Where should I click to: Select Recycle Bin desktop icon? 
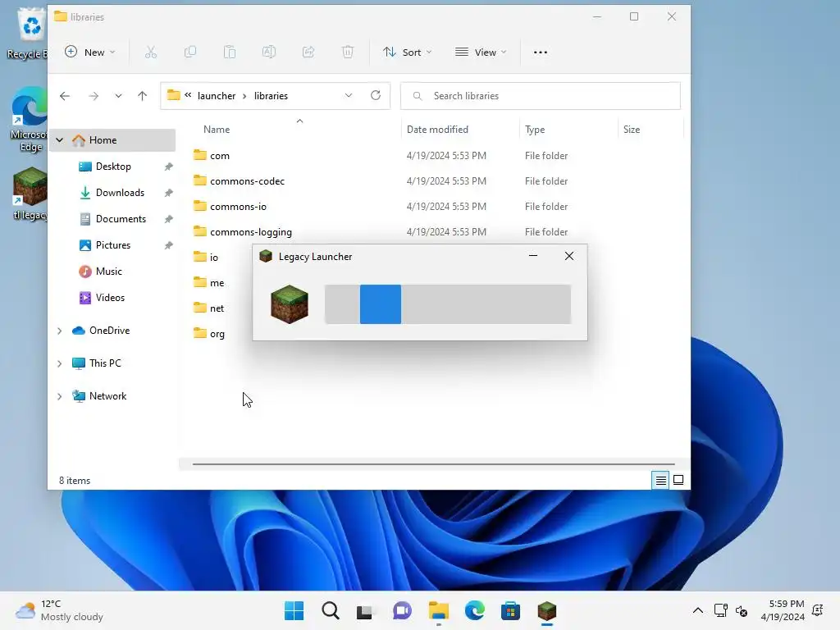[x=28, y=33]
